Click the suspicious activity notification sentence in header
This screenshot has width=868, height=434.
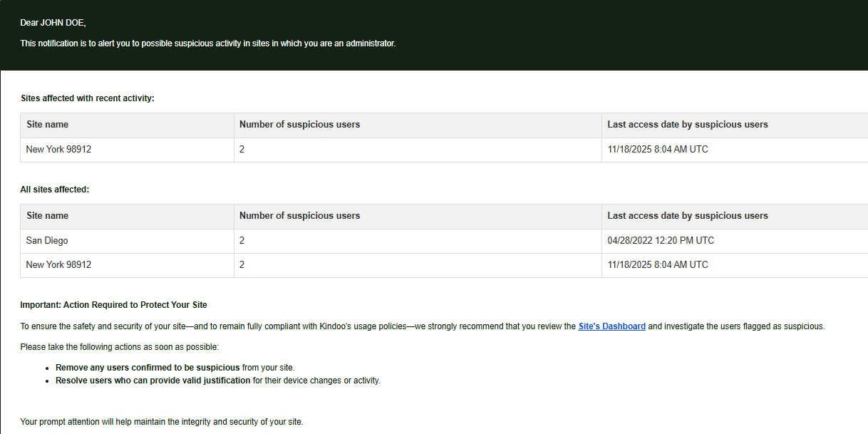pyautogui.click(x=207, y=43)
